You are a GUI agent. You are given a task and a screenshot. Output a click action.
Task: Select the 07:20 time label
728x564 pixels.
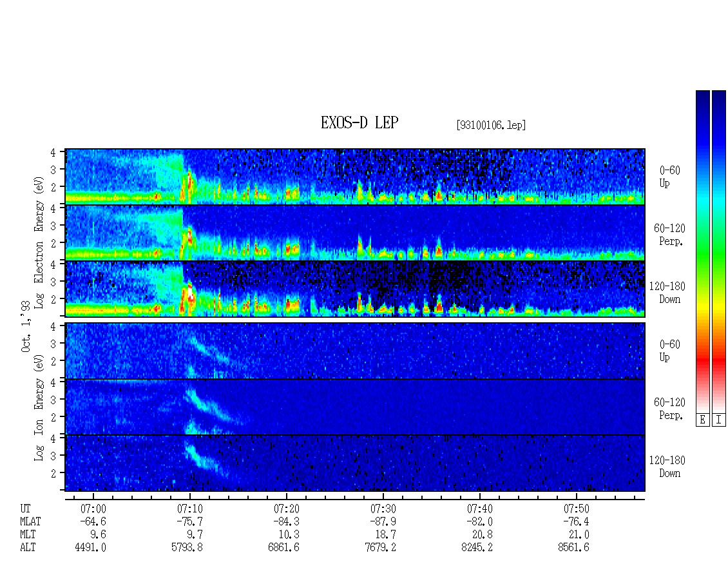[x=287, y=509]
